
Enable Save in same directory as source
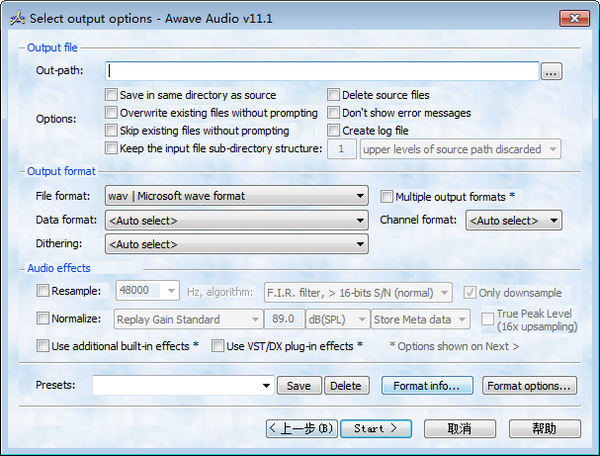(x=111, y=95)
